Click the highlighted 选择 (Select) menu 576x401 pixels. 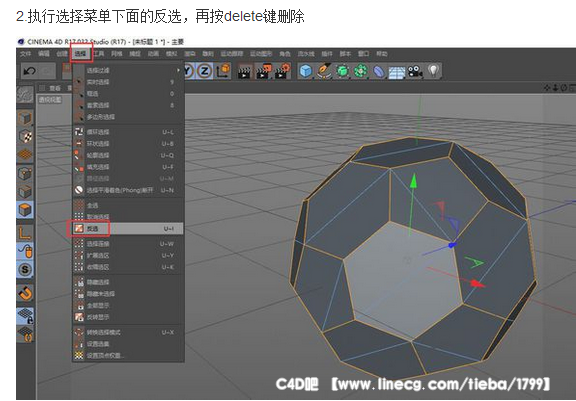80,54
